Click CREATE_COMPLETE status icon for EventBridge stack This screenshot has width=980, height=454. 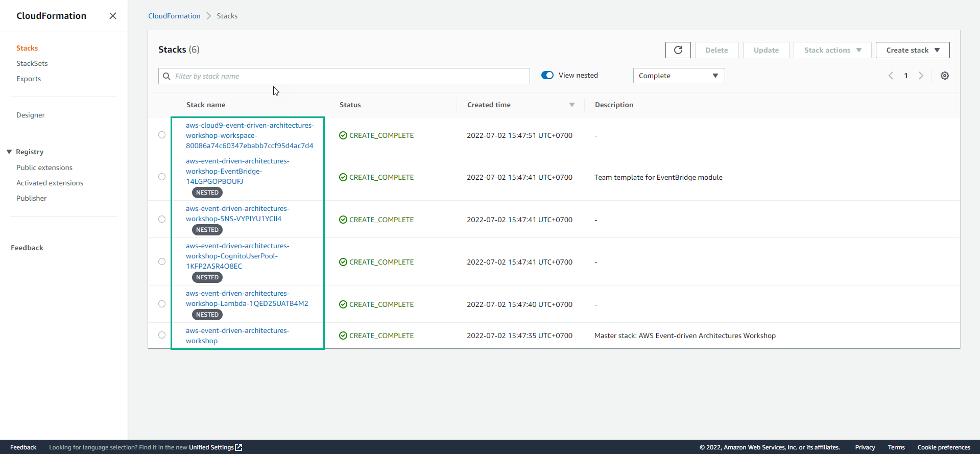[343, 177]
